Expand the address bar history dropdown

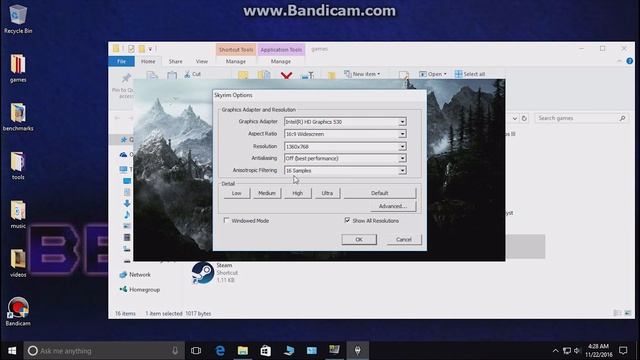pyautogui.click(x=515, y=118)
